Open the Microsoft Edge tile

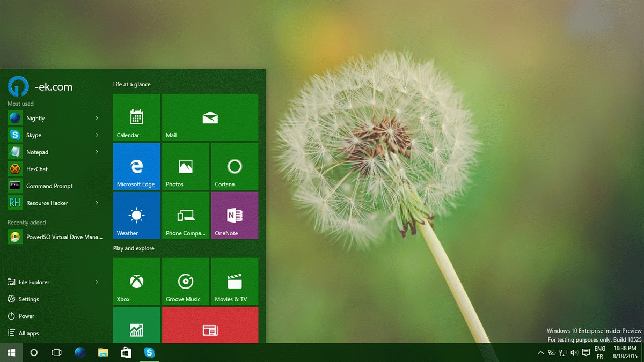(x=136, y=166)
